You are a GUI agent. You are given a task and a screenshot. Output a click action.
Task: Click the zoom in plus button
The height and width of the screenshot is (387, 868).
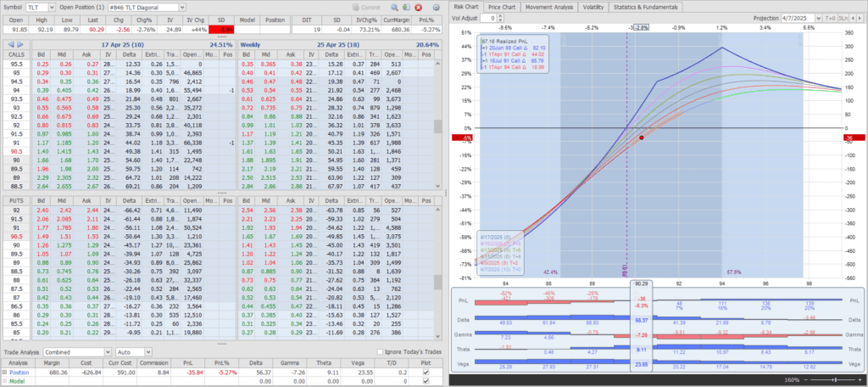(860, 380)
